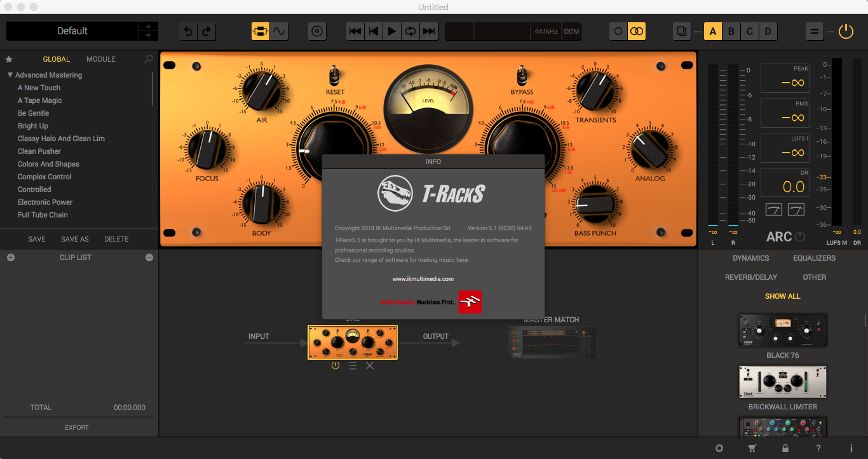Step to the previous preset with up arrow
Viewport: 868px width, 459px height.
(149, 27)
